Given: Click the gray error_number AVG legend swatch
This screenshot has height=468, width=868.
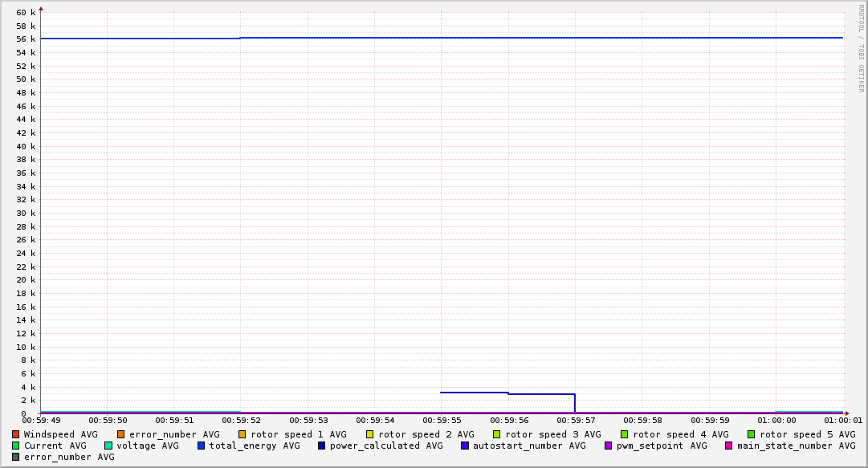Looking at the screenshot, I should (16, 457).
